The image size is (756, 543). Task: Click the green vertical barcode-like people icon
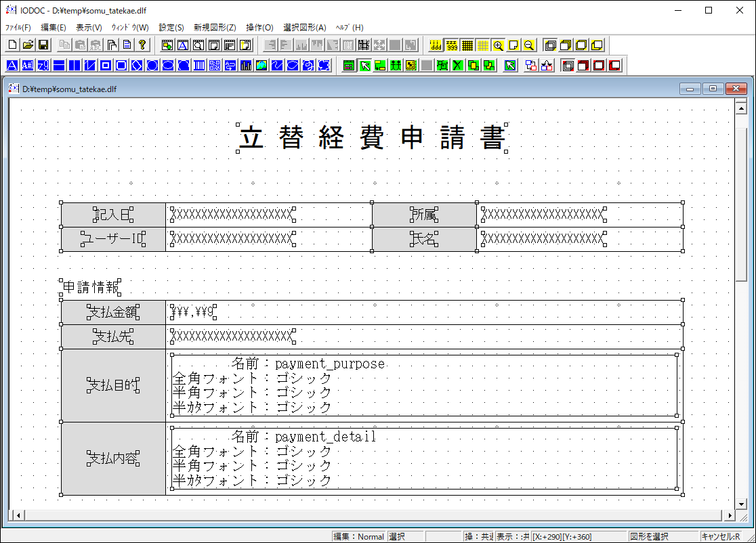396,66
